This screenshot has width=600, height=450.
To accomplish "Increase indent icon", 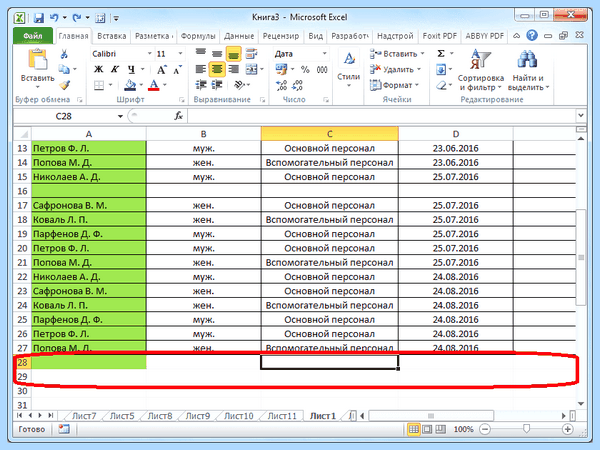I will (217, 85).
